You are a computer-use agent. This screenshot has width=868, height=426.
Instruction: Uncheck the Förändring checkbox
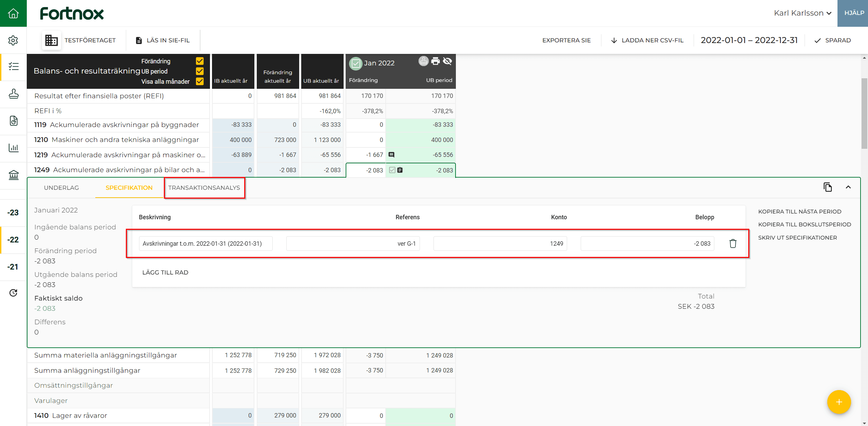[200, 61]
